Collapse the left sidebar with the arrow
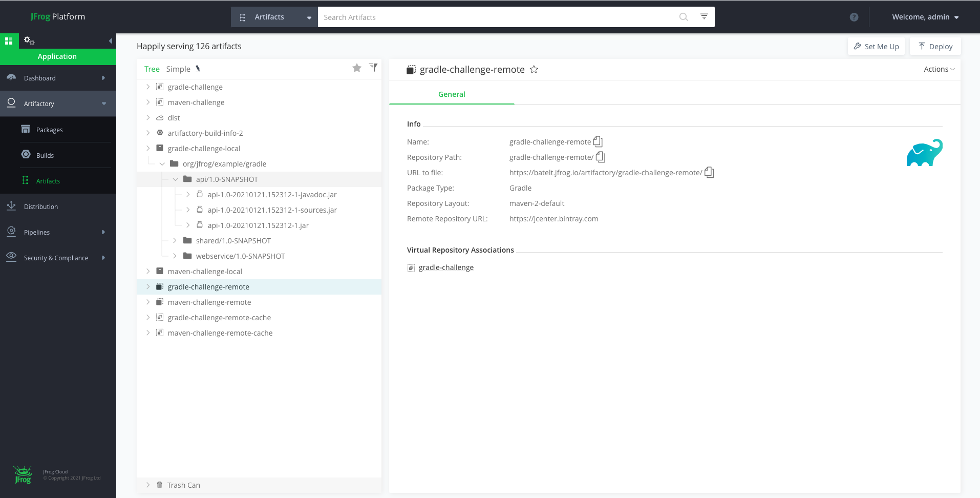The image size is (980, 498). click(110, 41)
